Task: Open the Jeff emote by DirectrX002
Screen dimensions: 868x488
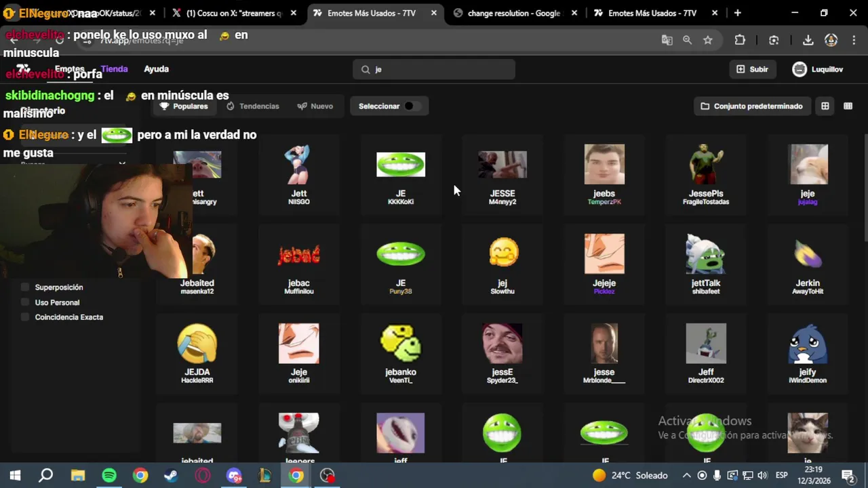Action: coord(706,354)
